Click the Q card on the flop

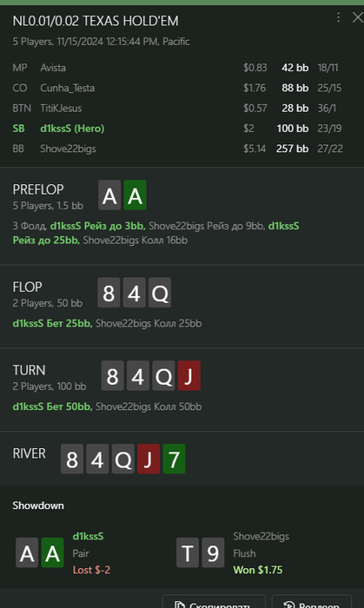pyautogui.click(x=160, y=293)
